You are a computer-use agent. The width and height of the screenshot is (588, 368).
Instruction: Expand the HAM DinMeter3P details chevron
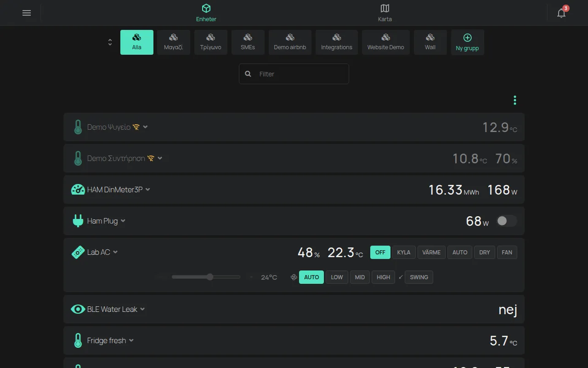click(148, 190)
